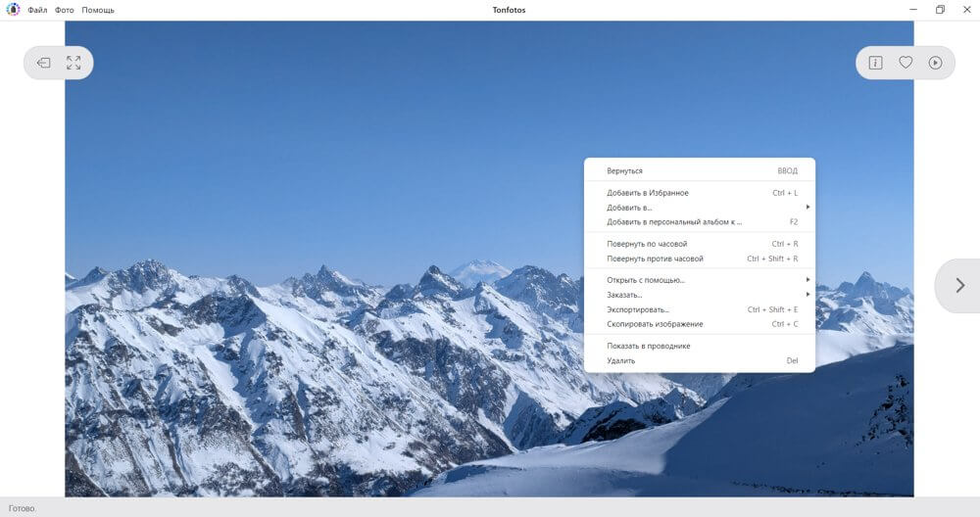
Task: Select Повернуть против часовой
Action: (700, 258)
